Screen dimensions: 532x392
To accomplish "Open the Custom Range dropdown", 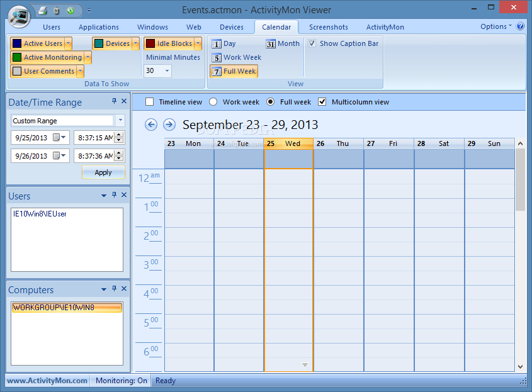I will 120,120.
